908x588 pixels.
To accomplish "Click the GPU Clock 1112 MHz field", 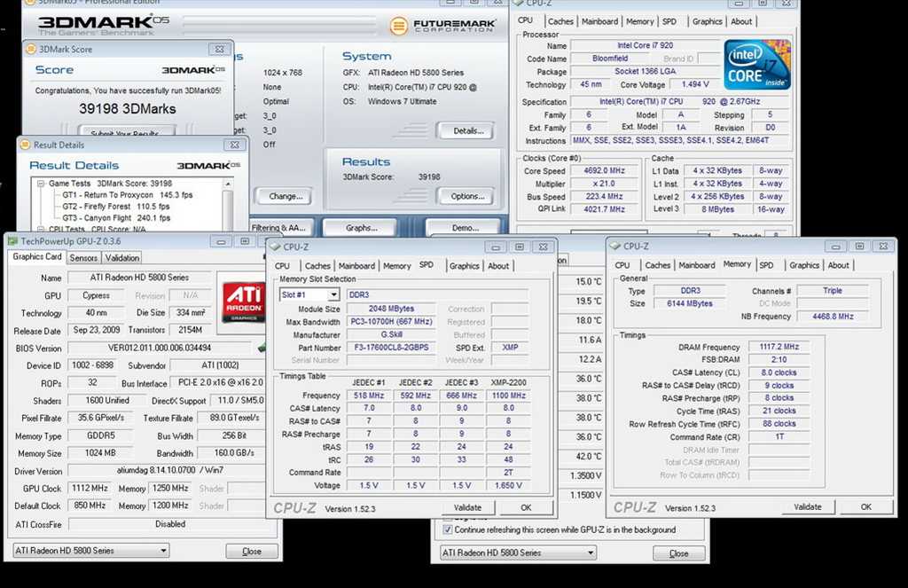I will tap(90, 489).
